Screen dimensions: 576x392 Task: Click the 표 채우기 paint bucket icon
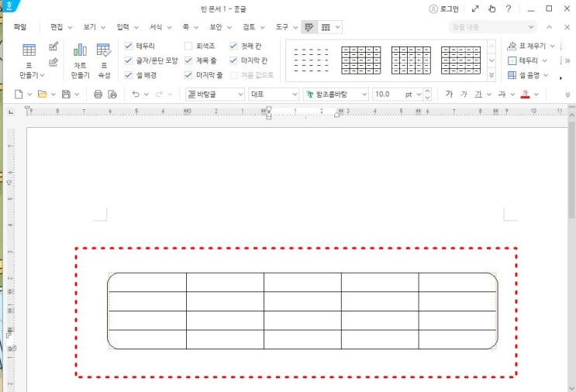(x=512, y=46)
